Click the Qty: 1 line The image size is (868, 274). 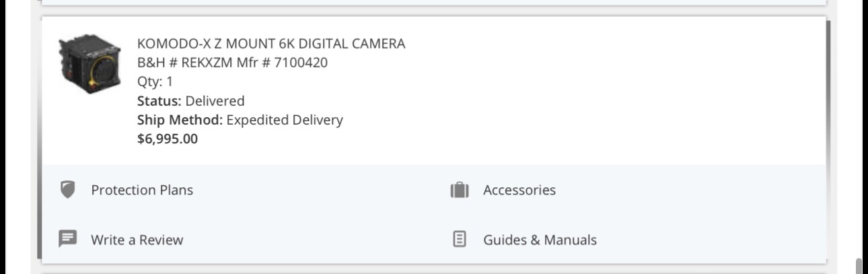point(155,82)
